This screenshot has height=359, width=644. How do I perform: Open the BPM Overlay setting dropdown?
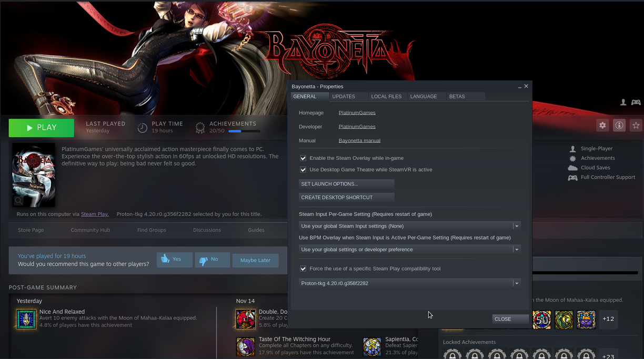pos(410,250)
